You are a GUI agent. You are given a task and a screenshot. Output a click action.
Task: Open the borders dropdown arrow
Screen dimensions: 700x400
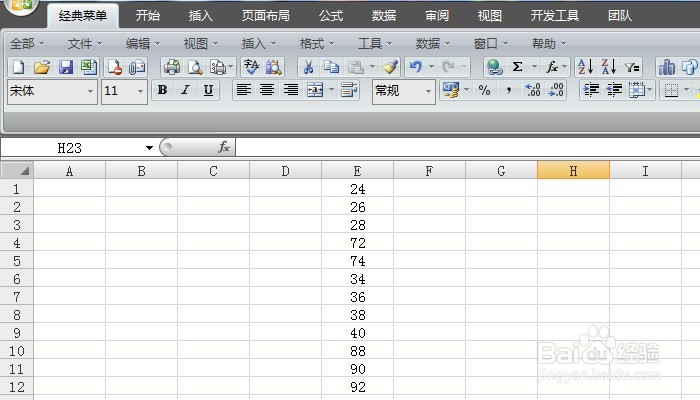coord(686,91)
